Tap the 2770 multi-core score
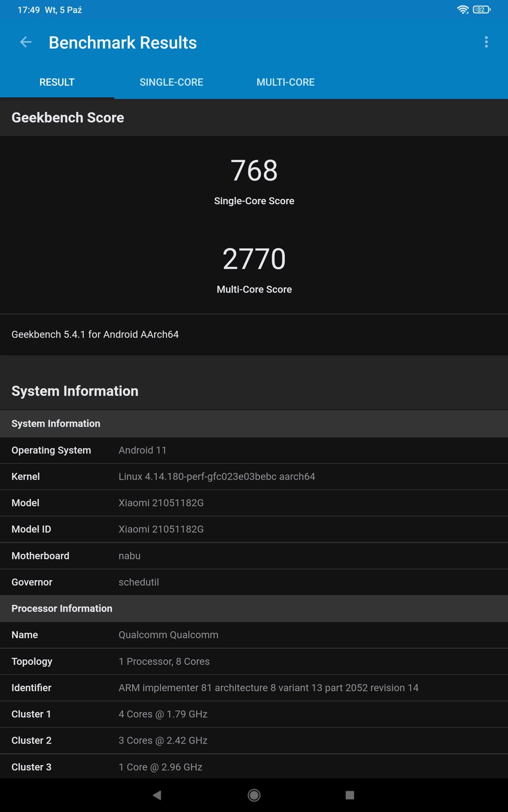The image size is (508, 812). tap(254, 259)
